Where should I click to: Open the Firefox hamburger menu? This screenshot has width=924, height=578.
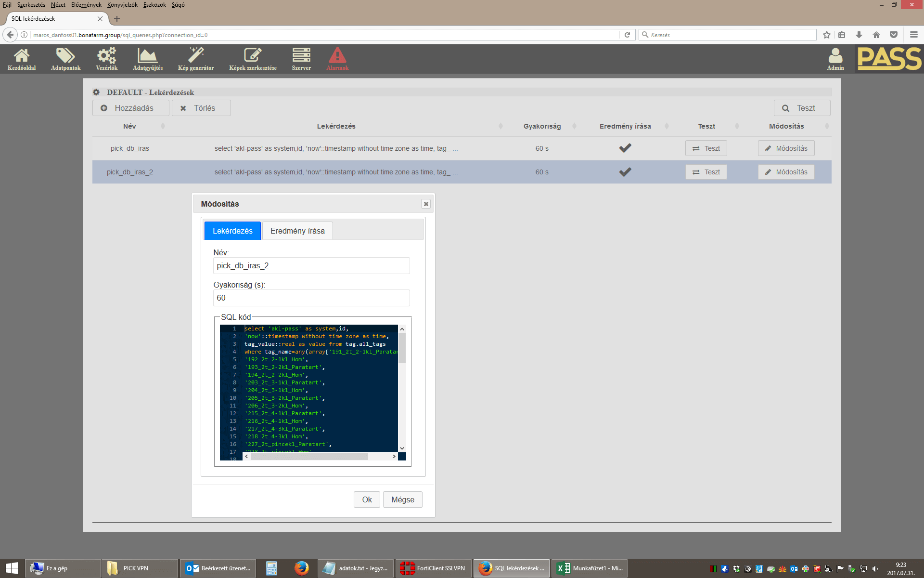(914, 35)
